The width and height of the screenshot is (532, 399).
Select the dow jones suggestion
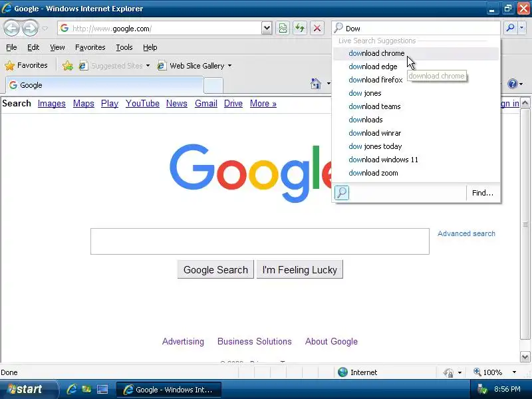click(416, 93)
